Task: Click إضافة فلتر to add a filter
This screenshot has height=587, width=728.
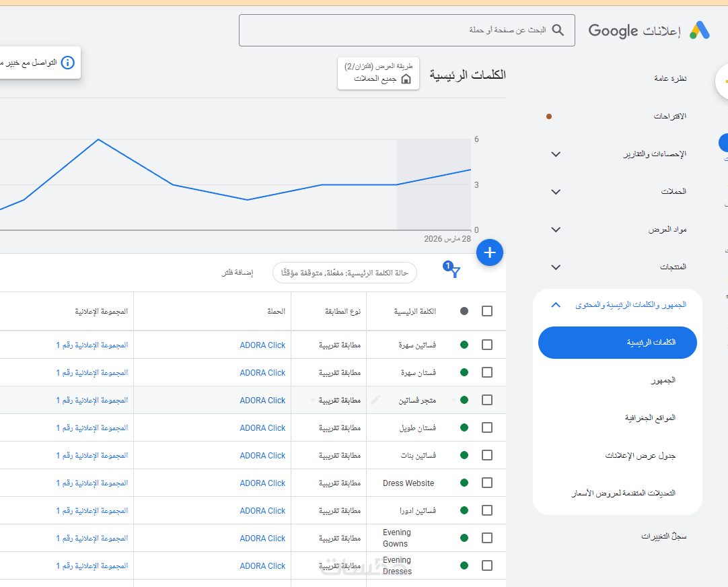Action: (x=238, y=273)
